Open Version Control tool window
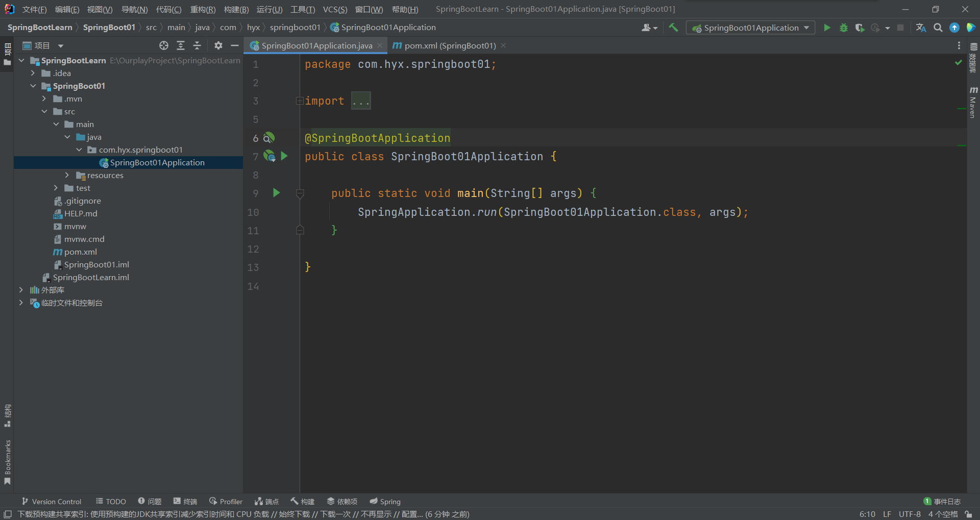980x520 pixels. [x=51, y=502]
